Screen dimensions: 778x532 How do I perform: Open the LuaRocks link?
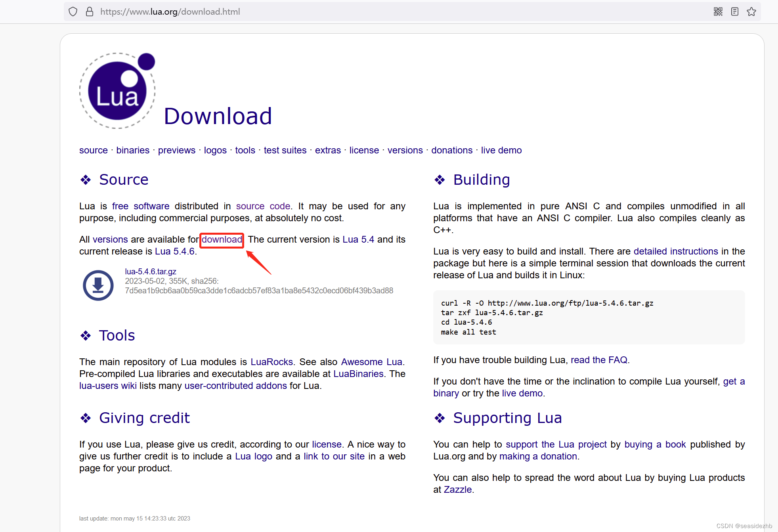272,362
